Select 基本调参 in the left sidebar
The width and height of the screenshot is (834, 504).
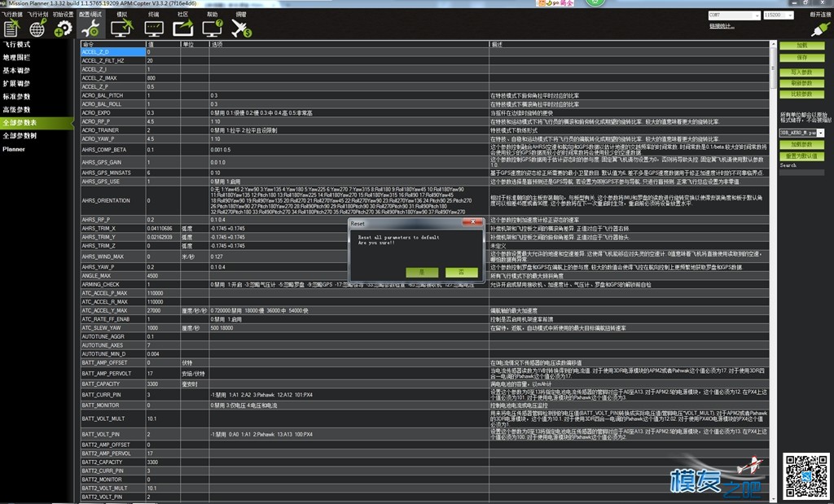(16, 71)
